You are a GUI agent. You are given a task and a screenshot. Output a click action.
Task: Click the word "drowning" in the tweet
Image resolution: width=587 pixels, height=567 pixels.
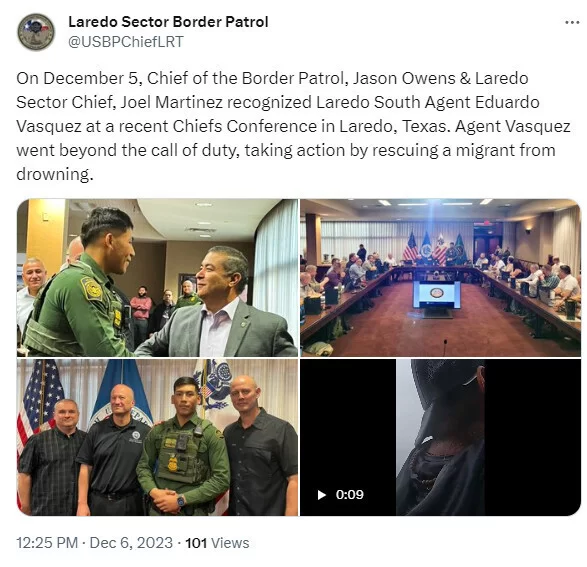point(52,174)
